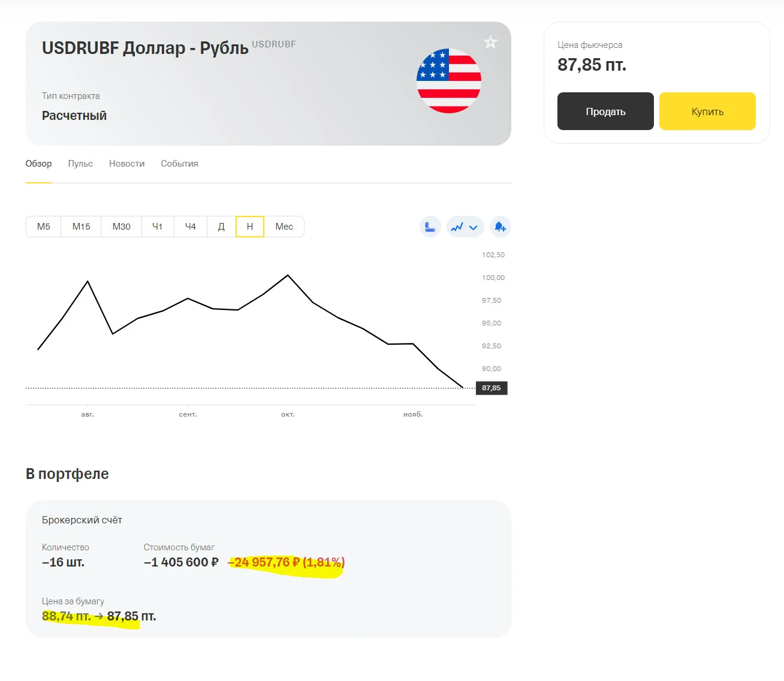
Task: Switch chart to daily Д interval
Action: tap(221, 227)
